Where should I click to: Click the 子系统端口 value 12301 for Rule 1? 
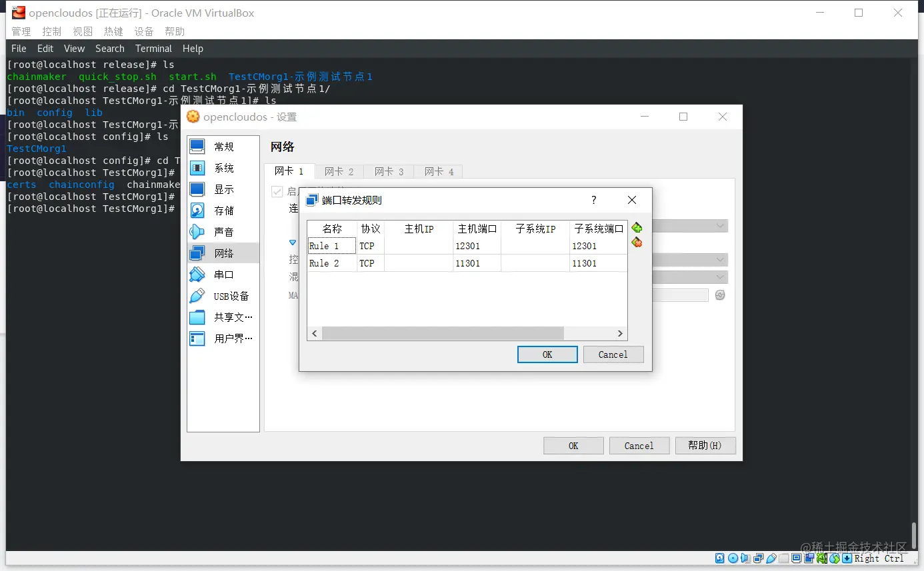click(x=598, y=246)
